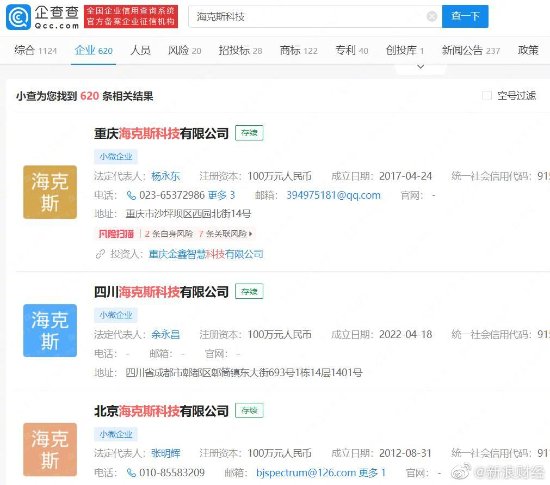
Task: Click the 四川省成都市郫都区 address text
Action: (x=244, y=372)
